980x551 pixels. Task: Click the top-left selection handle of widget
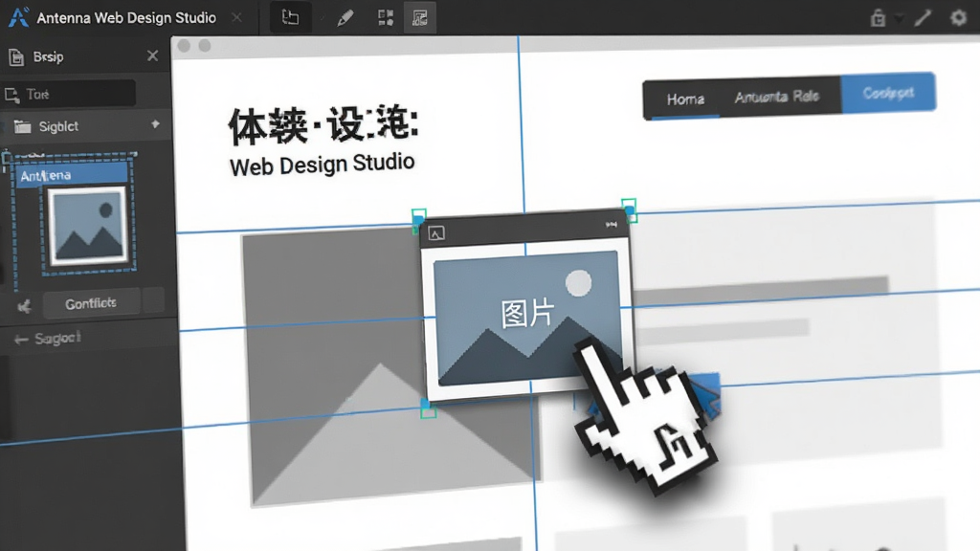(x=419, y=219)
